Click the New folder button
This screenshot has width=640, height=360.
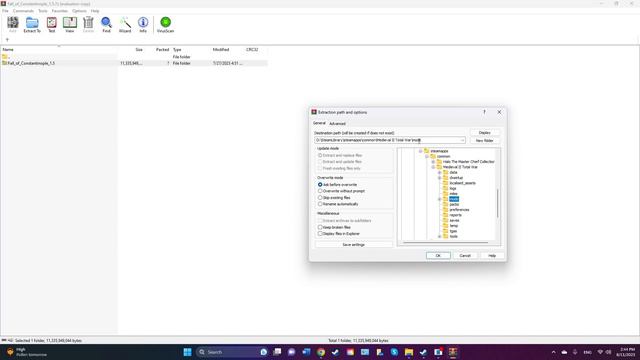[484, 140]
